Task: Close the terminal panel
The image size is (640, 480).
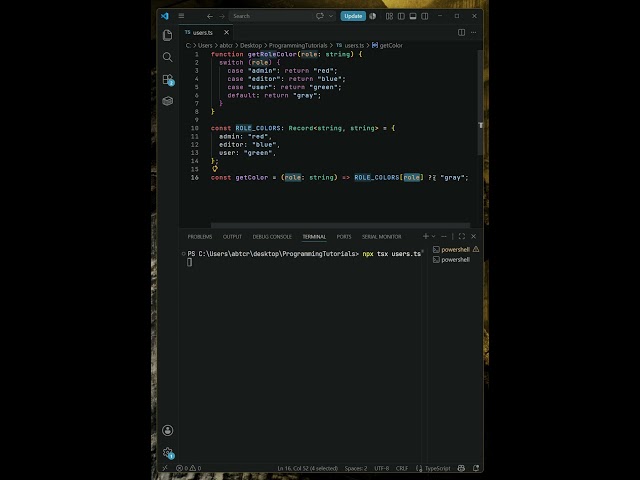Action: click(473, 236)
